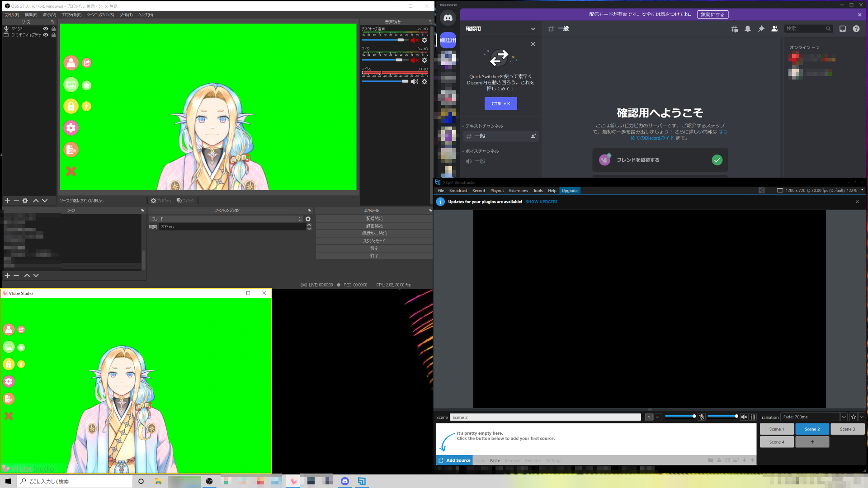Click Add Source in XSplit

[x=454, y=460]
